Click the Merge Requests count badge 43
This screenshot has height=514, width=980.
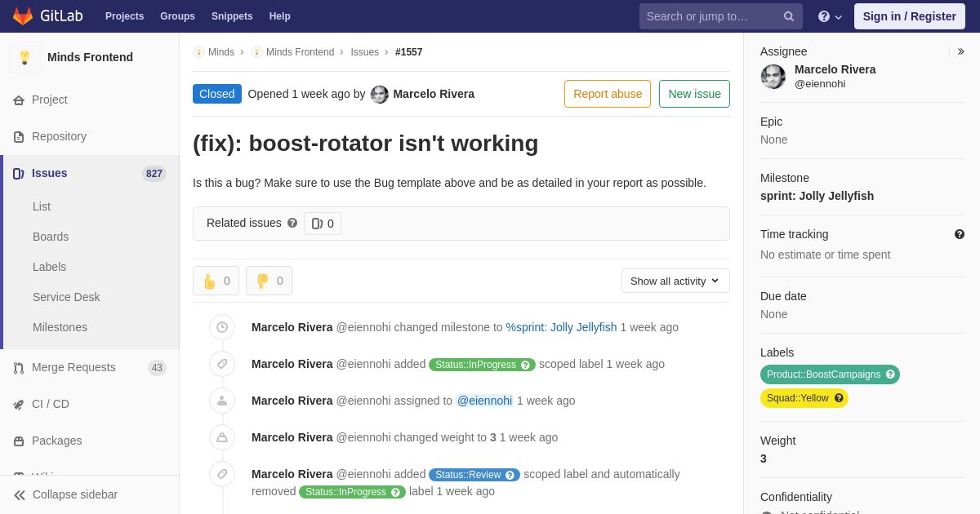coord(157,368)
